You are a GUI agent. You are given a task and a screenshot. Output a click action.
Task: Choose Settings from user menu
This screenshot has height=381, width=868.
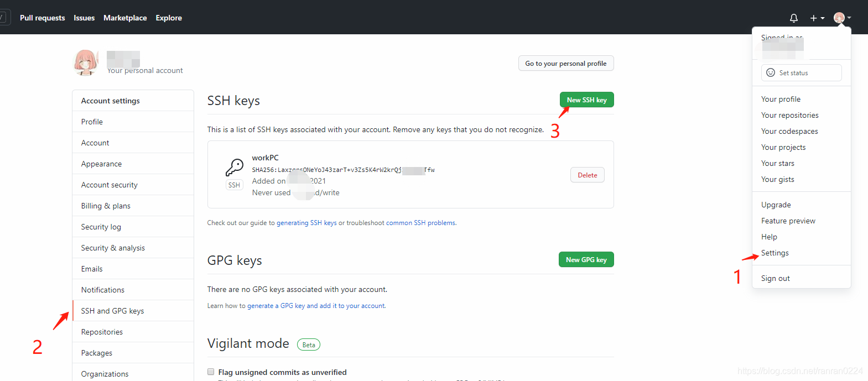801,253
